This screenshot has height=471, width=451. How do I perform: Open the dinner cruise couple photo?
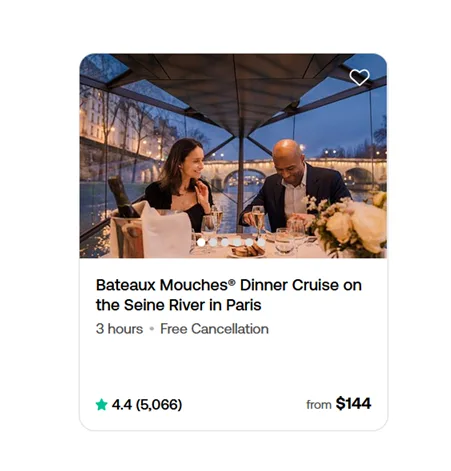point(233,156)
